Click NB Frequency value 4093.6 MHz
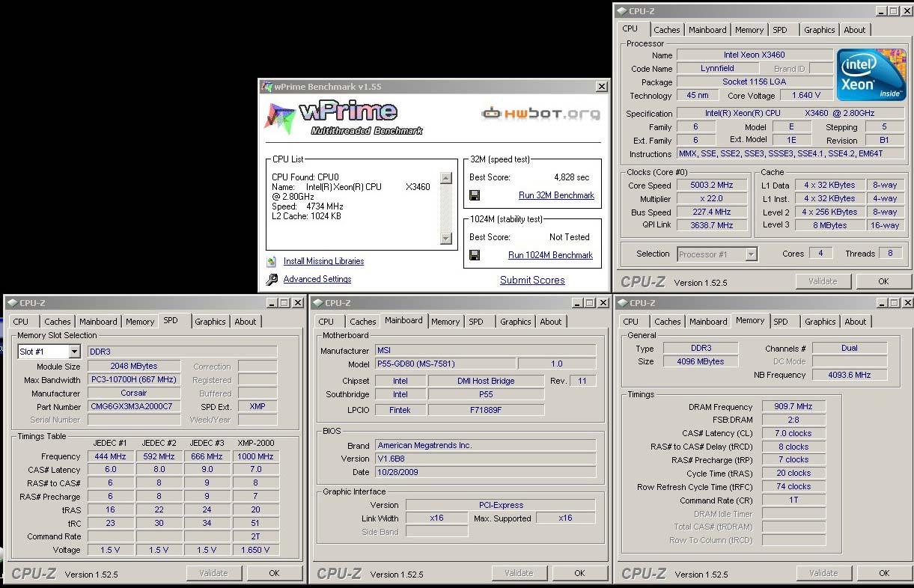 click(850, 375)
